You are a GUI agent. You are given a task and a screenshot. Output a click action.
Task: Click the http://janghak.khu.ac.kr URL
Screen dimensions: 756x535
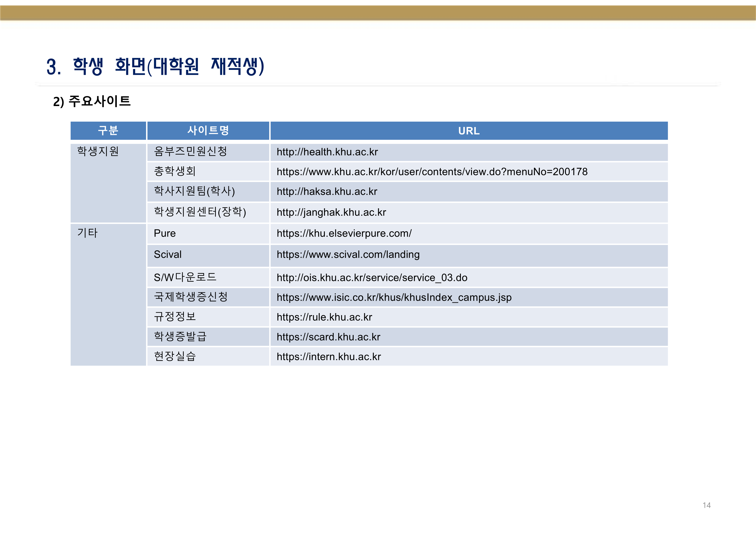coord(331,212)
